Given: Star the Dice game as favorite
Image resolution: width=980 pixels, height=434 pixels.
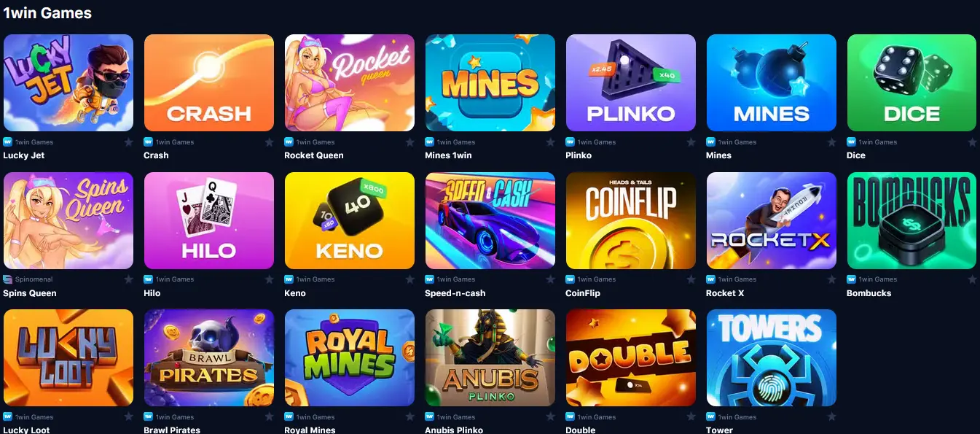Looking at the screenshot, I should click(972, 142).
